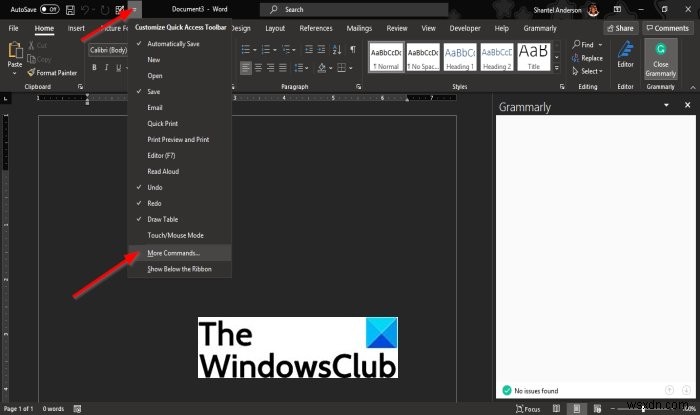
Task: Uncheck Automatically Save in the menu
Action: coord(172,45)
